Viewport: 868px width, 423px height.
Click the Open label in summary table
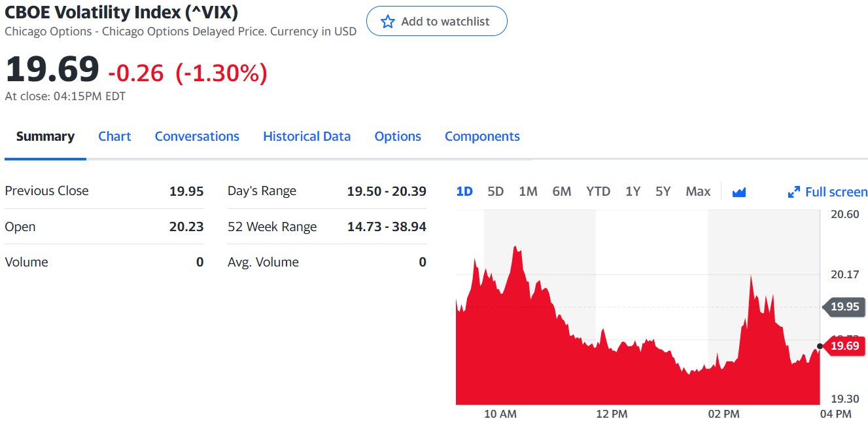20,227
